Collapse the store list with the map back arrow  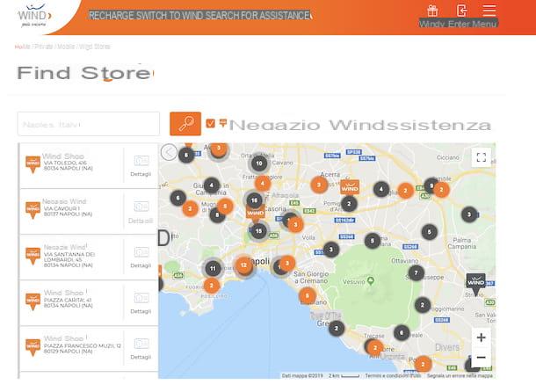coord(169,152)
